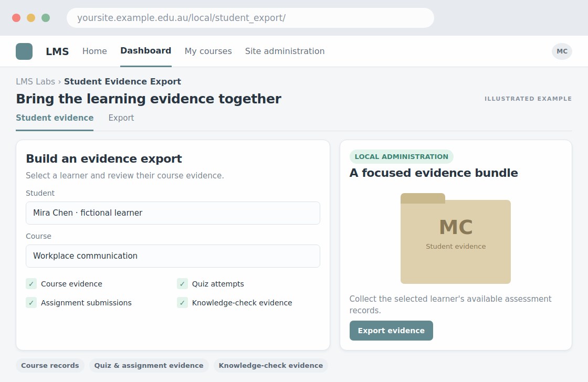This screenshot has width=588, height=382.
Task: Open the Course selector showing Workplace communication
Action: pyautogui.click(x=173, y=256)
